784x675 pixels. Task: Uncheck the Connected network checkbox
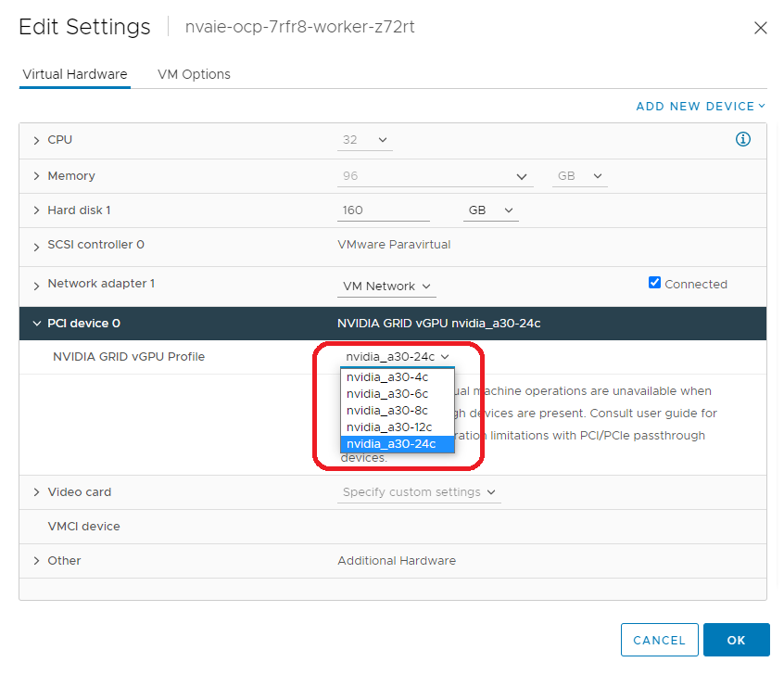point(654,283)
